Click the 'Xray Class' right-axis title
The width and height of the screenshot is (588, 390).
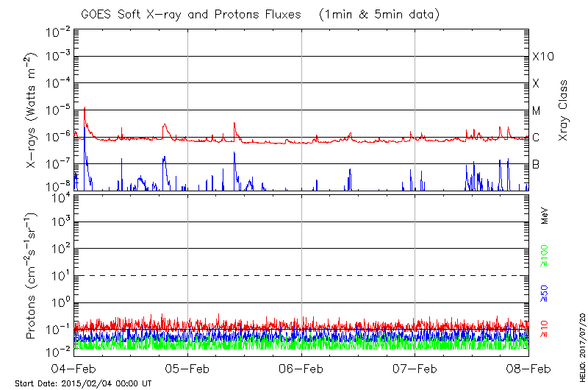click(x=563, y=110)
